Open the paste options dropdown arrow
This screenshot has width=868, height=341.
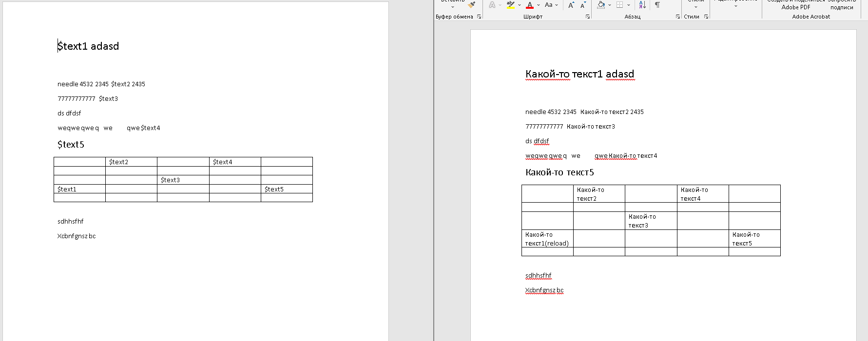pyautogui.click(x=452, y=7)
